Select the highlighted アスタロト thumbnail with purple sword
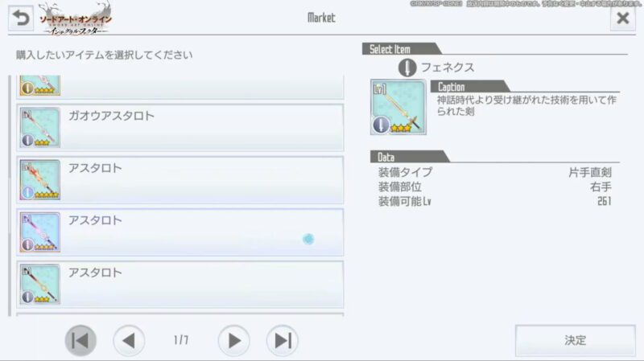644x361 pixels. tap(39, 232)
